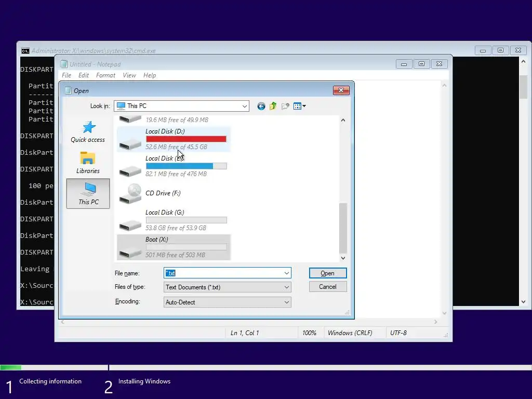Click the Notepad icon in Open dialog title
This screenshot has height=399, width=532.
[68, 90]
